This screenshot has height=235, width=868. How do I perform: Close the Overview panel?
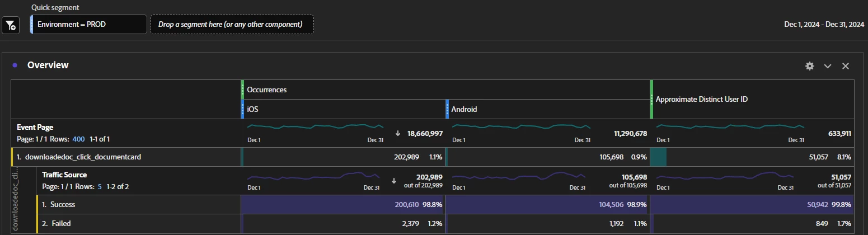[x=846, y=66]
